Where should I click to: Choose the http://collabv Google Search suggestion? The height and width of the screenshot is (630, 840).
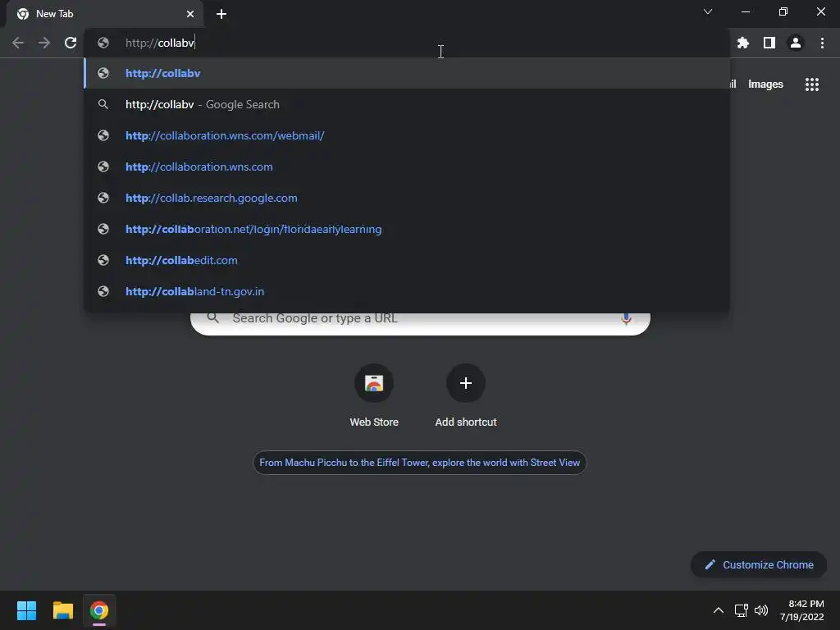tap(407, 104)
